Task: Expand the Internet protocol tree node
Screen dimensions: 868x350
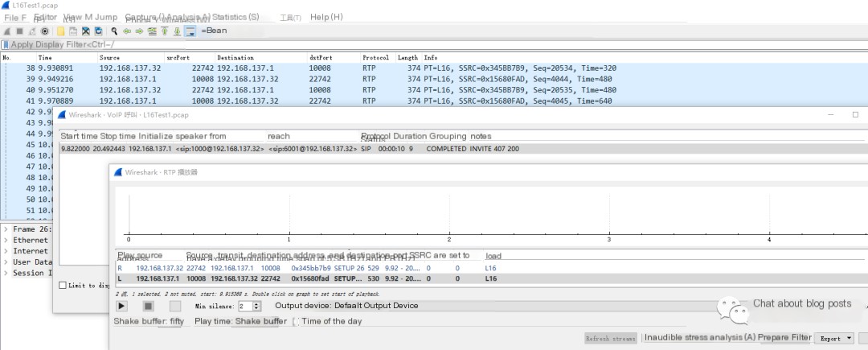Action: point(6,251)
